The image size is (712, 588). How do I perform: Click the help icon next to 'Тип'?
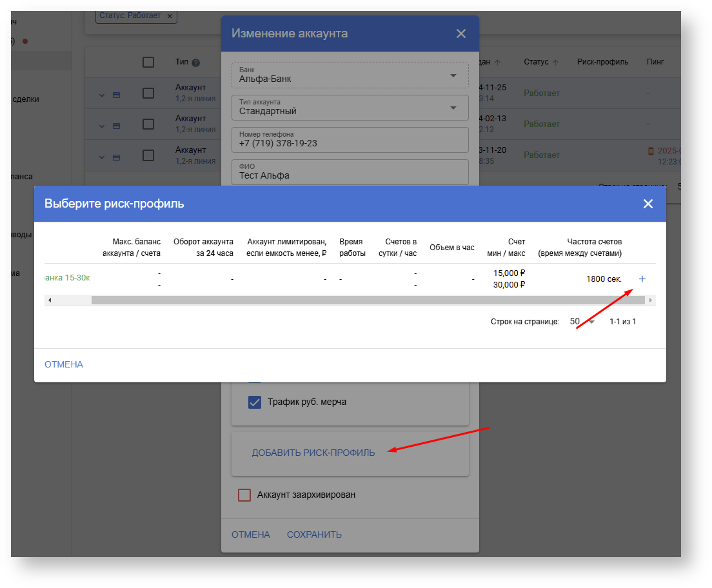195,63
